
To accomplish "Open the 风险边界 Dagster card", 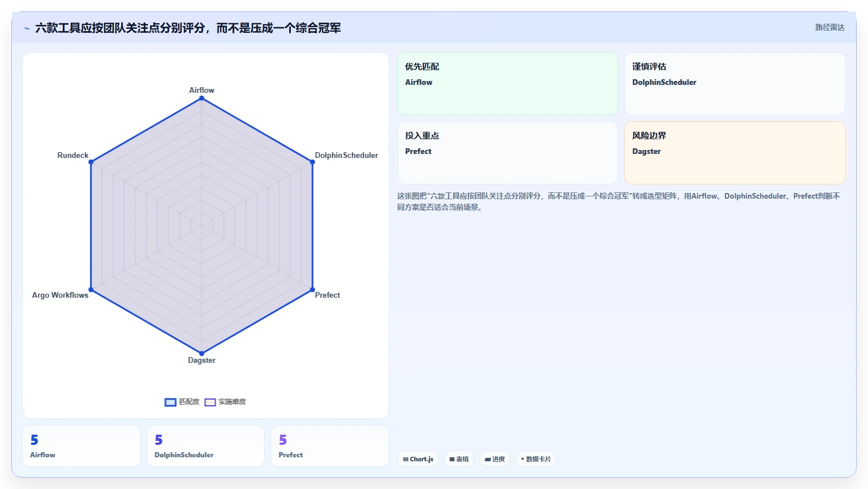I will (x=734, y=153).
